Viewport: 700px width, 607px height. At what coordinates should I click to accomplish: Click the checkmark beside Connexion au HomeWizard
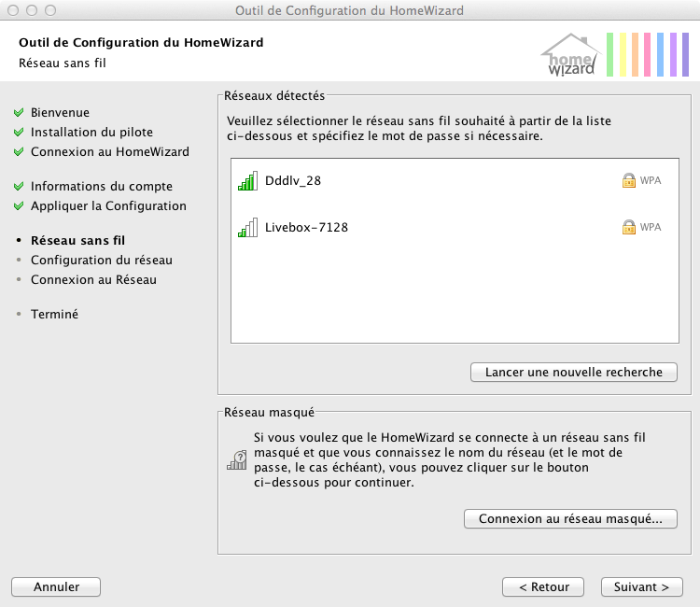pyautogui.click(x=19, y=152)
